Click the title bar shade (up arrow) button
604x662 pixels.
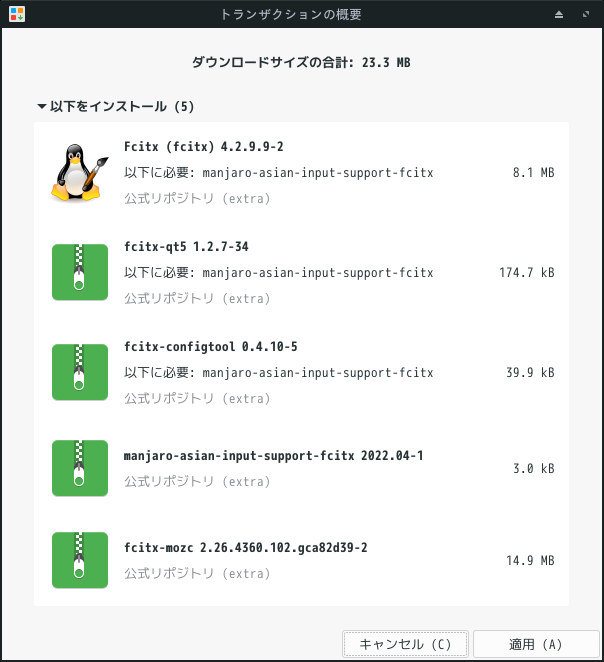[x=559, y=14]
